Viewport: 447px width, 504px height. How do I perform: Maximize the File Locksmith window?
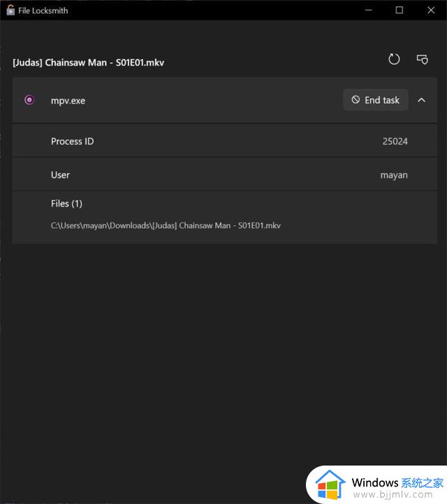399,10
